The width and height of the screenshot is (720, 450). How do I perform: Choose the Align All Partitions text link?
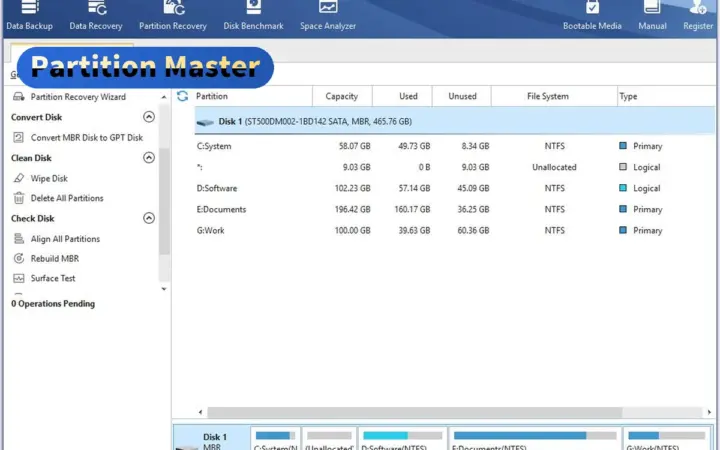pyautogui.click(x=65, y=239)
